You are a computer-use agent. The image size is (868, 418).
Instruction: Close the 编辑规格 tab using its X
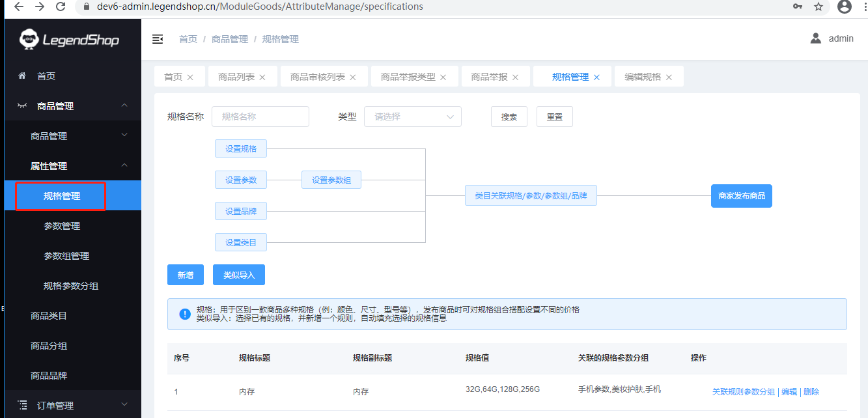point(669,77)
